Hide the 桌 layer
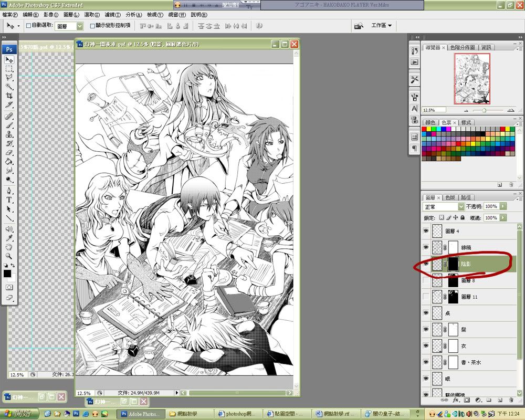The width and height of the screenshot is (525, 420). coord(426,313)
